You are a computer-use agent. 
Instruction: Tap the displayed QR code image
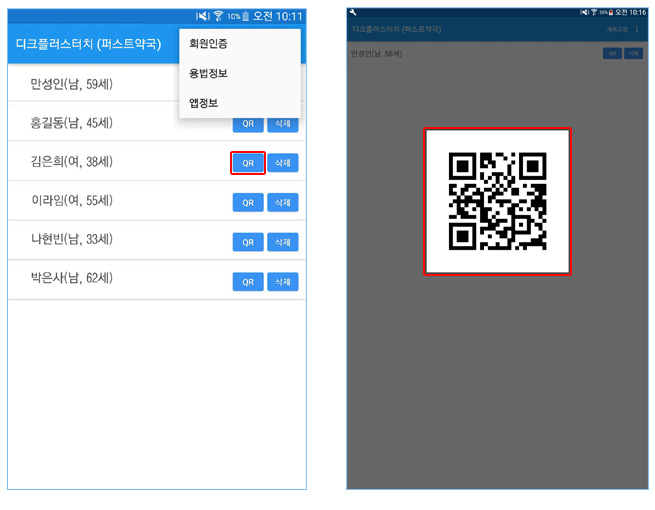coord(497,201)
